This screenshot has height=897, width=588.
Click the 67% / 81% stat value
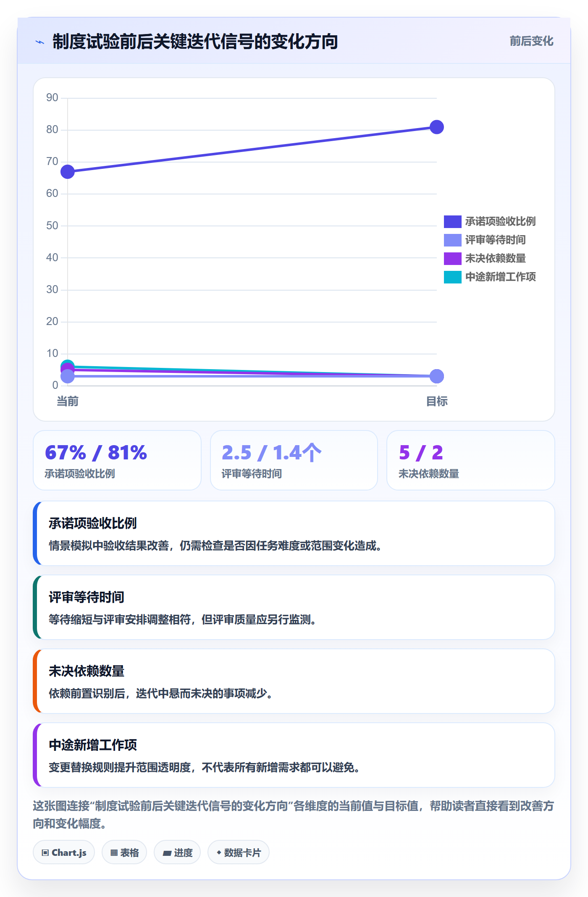[96, 453]
